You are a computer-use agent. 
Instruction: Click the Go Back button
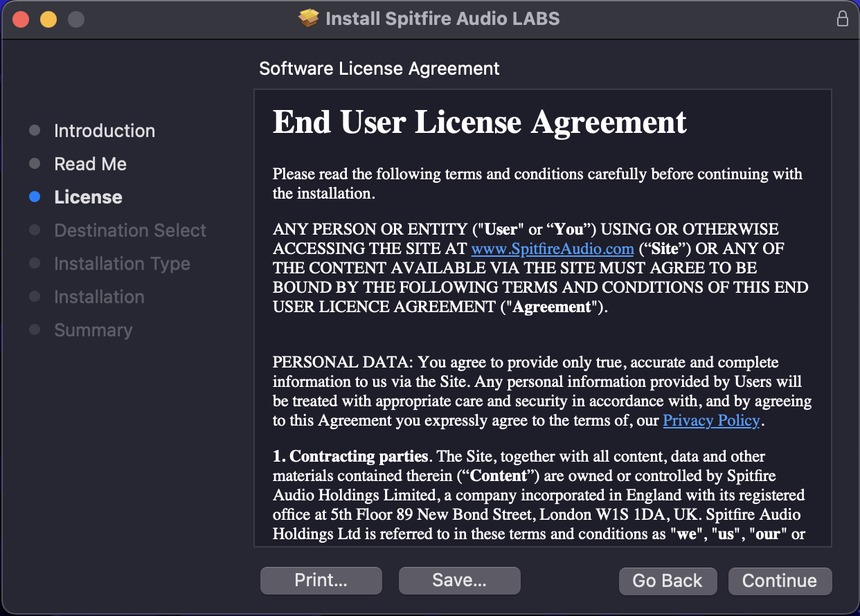(668, 581)
